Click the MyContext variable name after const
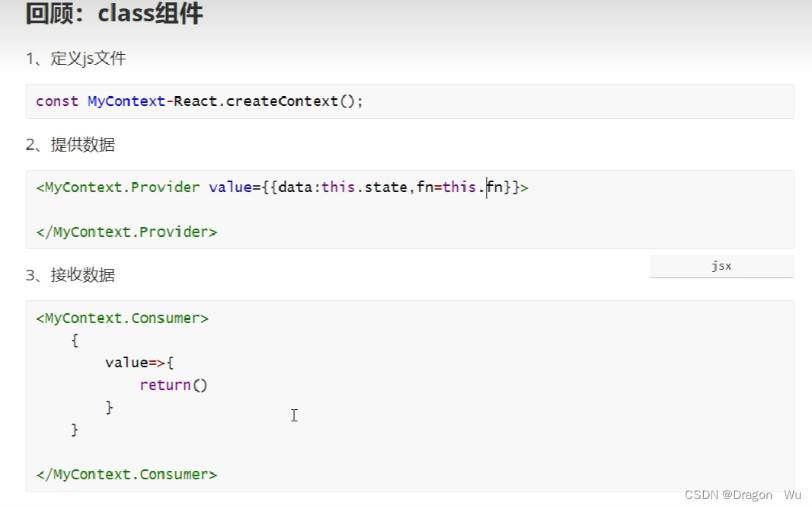The image size is (812, 509). [x=126, y=101]
